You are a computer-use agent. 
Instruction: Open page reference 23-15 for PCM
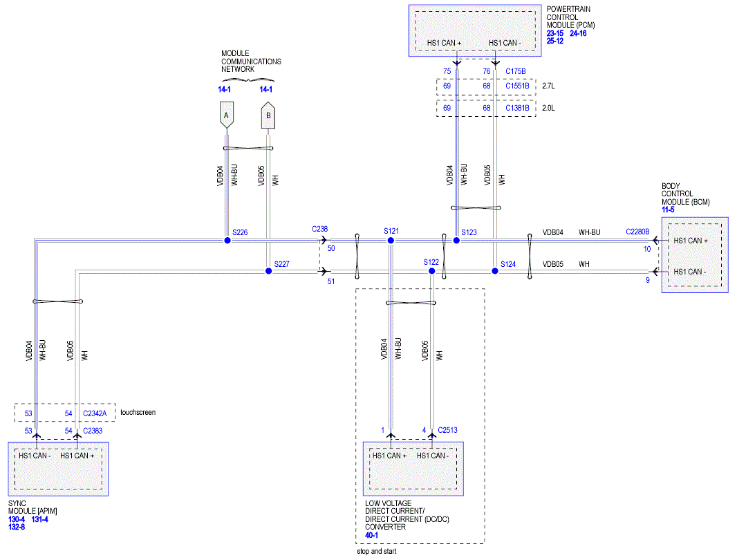point(554,33)
